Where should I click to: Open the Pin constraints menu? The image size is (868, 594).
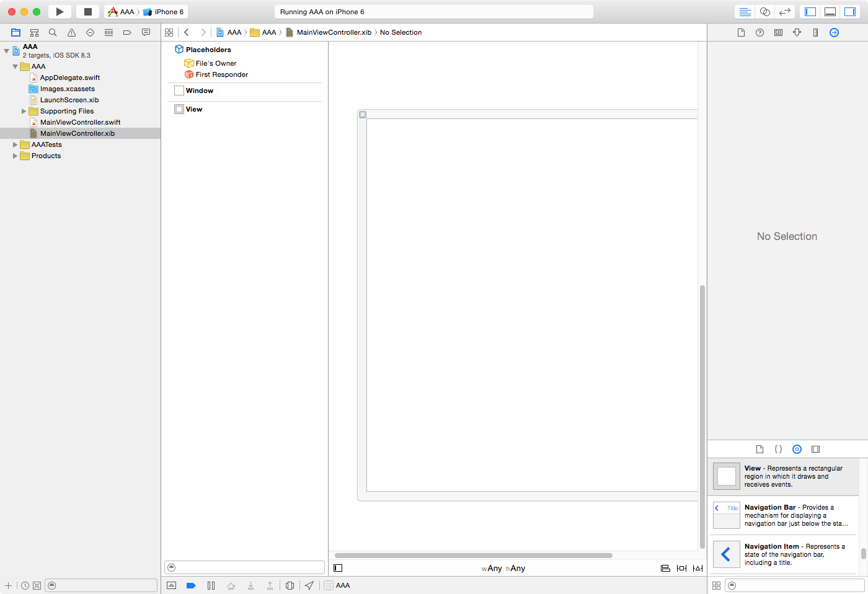click(x=681, y=568)
